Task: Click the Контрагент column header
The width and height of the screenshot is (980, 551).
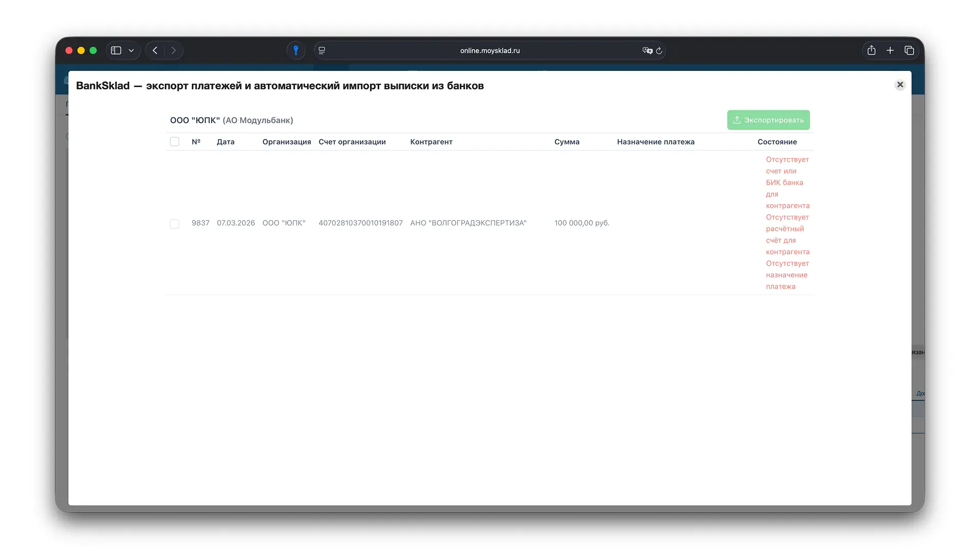Action: coord(431,142)
